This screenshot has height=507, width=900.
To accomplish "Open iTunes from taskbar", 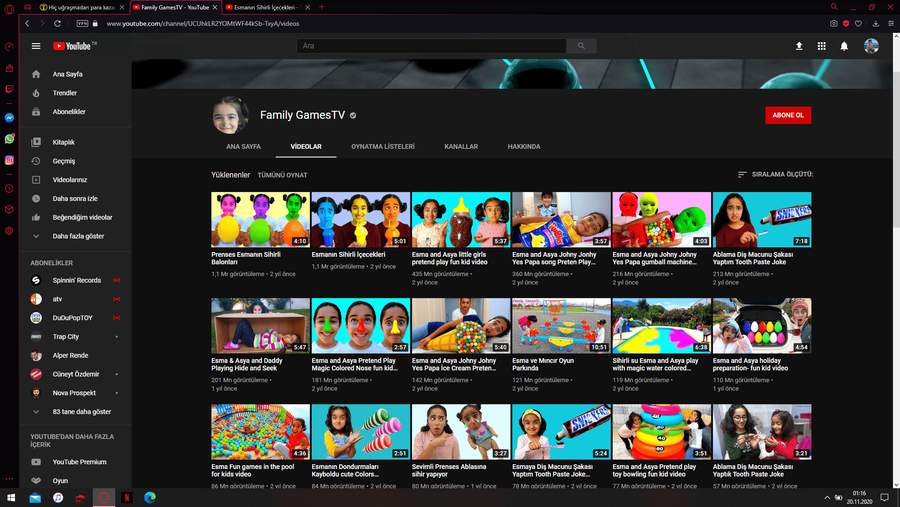I will click(x=58, y=498).
